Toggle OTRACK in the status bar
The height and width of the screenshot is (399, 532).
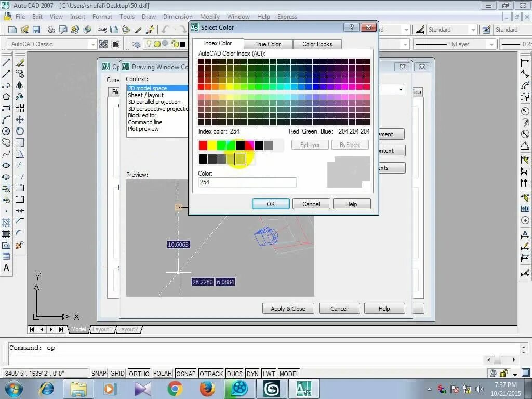211,374
